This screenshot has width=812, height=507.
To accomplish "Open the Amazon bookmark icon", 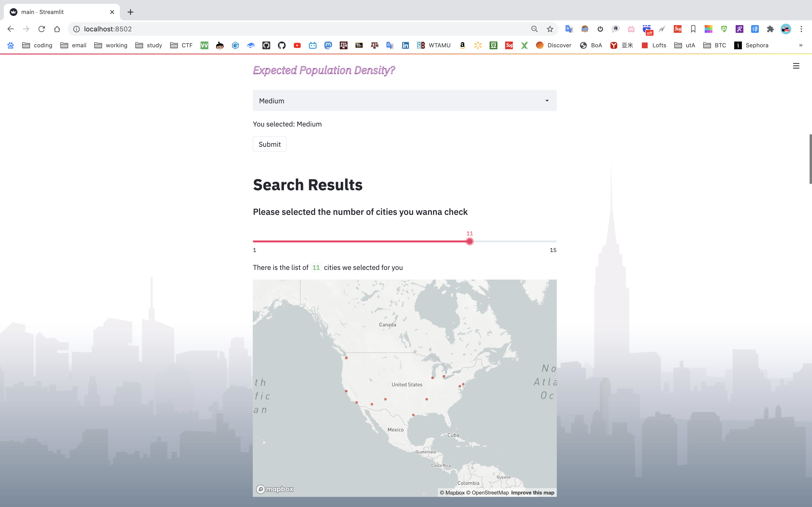I will click(462, 45).
